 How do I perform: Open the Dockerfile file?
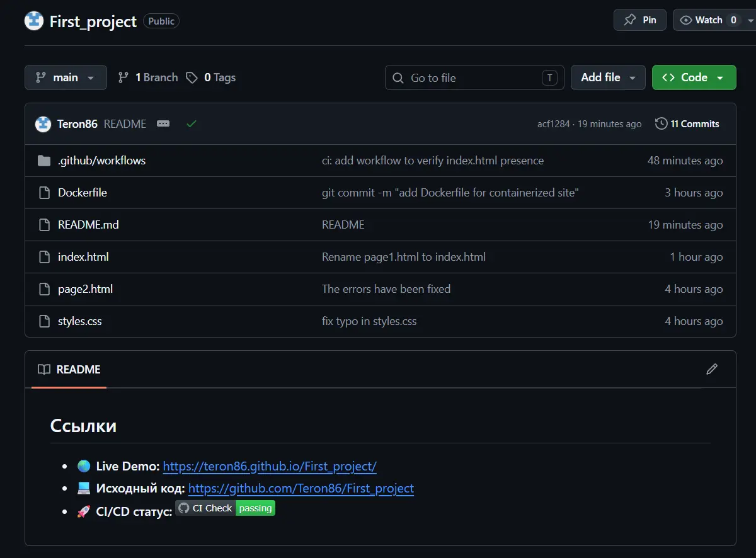tap(83, 193)
